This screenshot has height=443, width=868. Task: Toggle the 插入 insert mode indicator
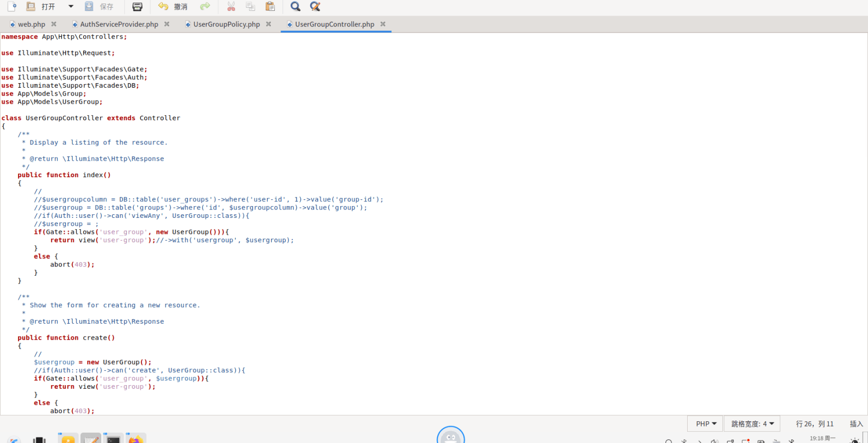[856, 424]
